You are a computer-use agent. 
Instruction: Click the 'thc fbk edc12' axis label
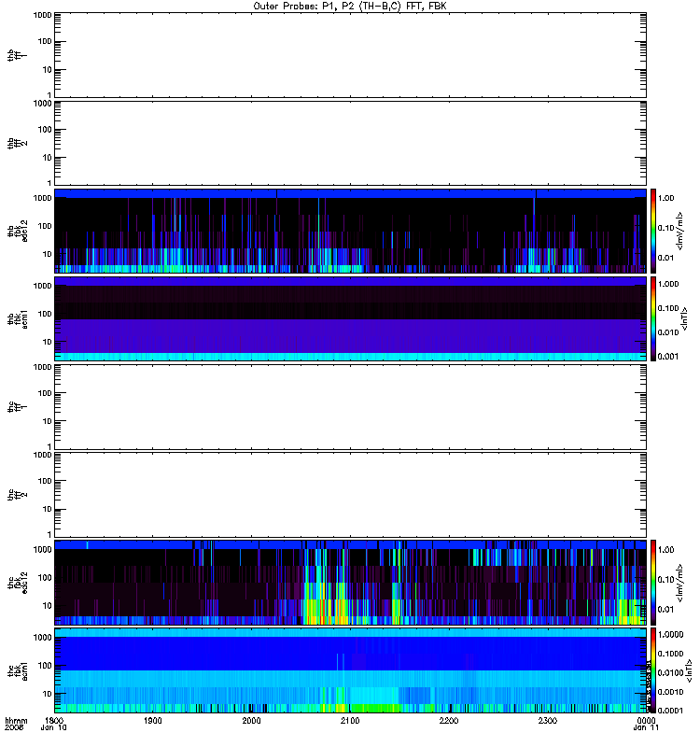coord(18,583)
